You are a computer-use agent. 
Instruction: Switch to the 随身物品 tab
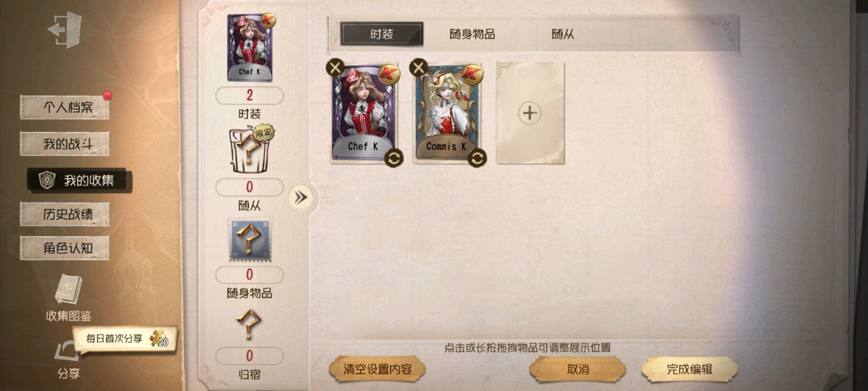tap(472, 34)
